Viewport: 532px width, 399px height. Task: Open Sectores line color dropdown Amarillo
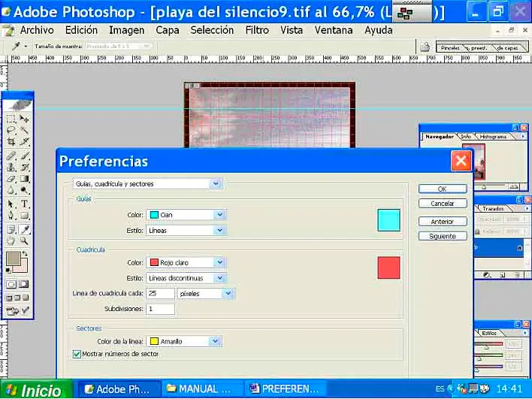(x=184, y=341)
